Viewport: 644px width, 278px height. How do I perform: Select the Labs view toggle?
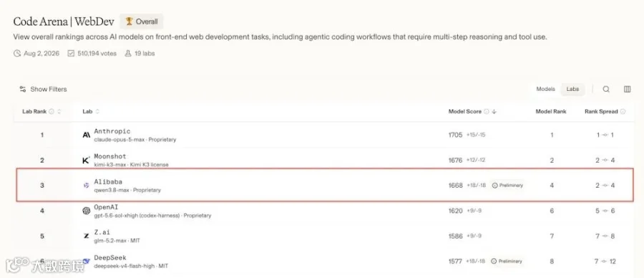[x=572, y=90]
